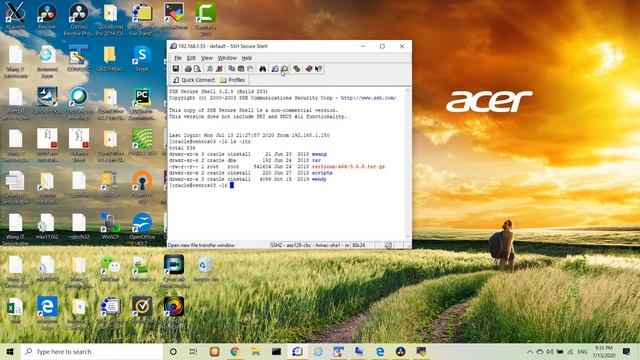Click the 'wendy' directory name in terminal
Screen dimensions: 640x360
(x=319, y=179)
